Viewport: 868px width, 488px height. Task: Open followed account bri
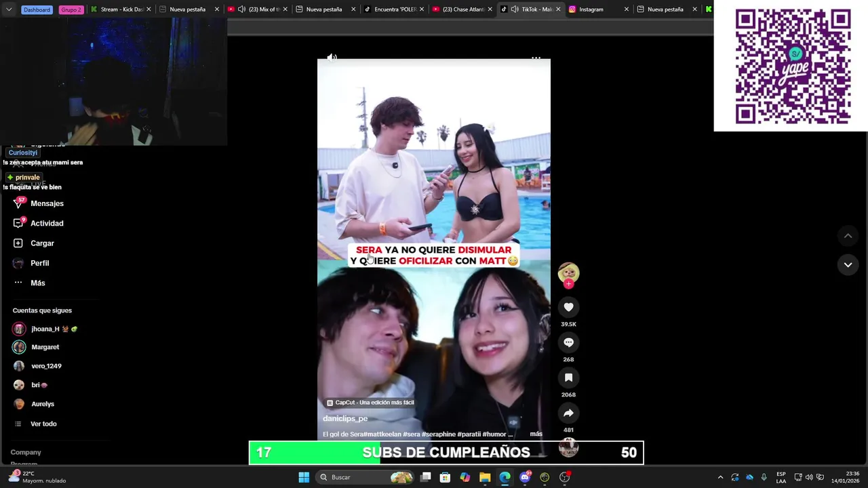31,385
